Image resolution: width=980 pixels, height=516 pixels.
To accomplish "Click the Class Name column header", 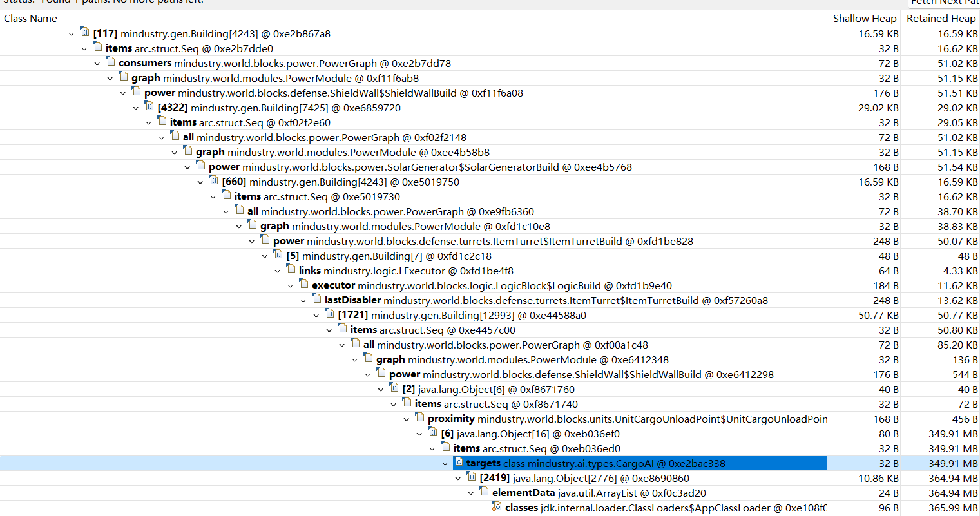I will click(31, 18).
